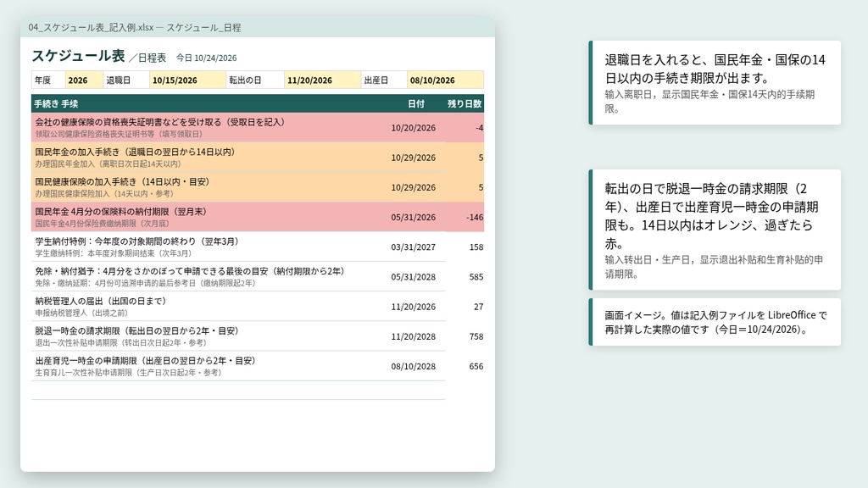868x488 pixels.
Task: Select the remaining days value 158
Action: [476, 247]
